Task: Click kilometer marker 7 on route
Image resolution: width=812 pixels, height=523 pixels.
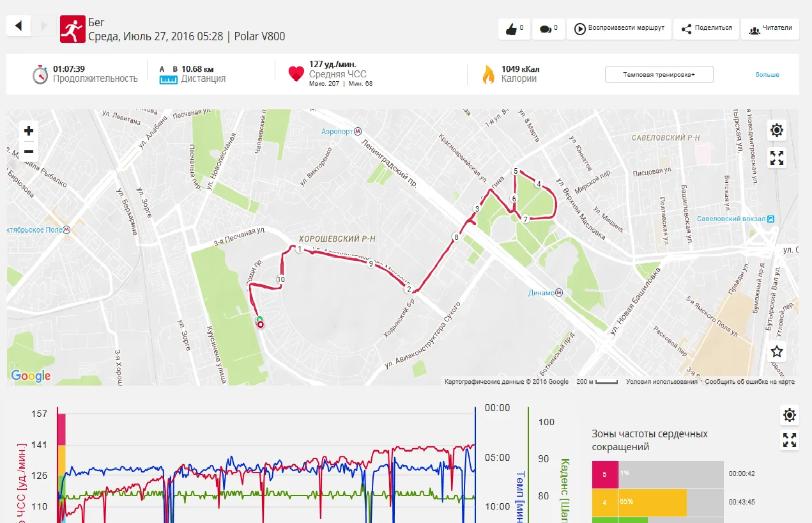Action: pos(525,219)
